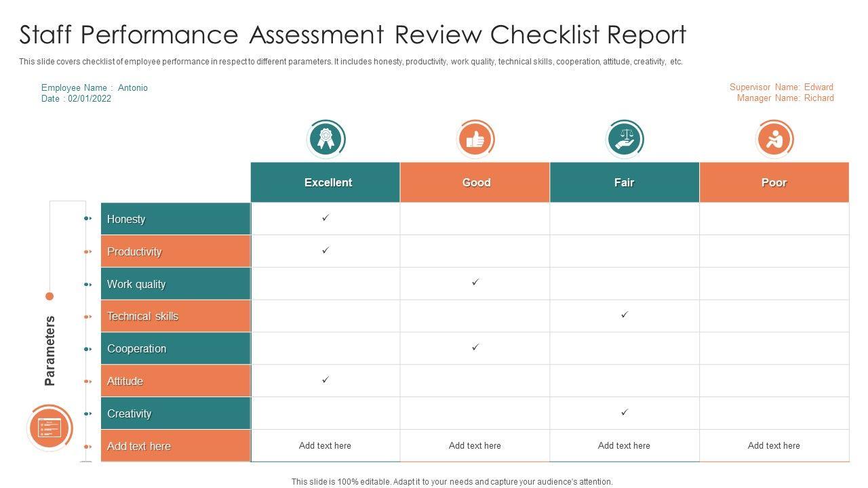Click the Employee Name Antonio text
The height and width of the screenshot is (488, 868).
[94, 88]
